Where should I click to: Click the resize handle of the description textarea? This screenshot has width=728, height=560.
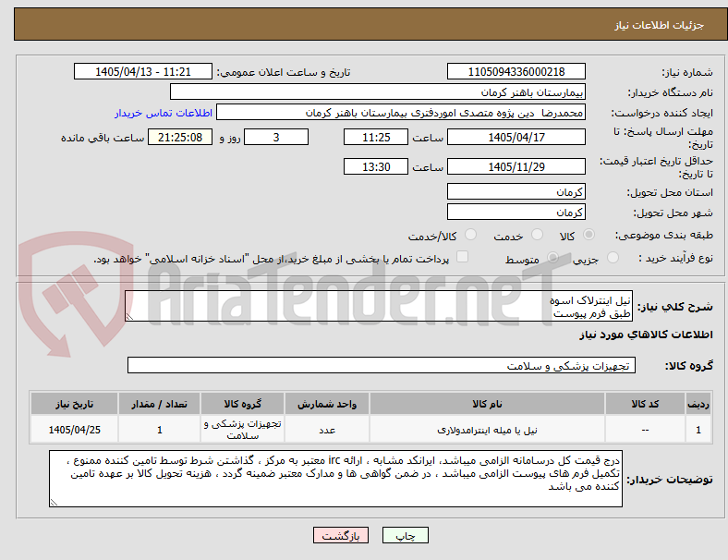(129, 317)
